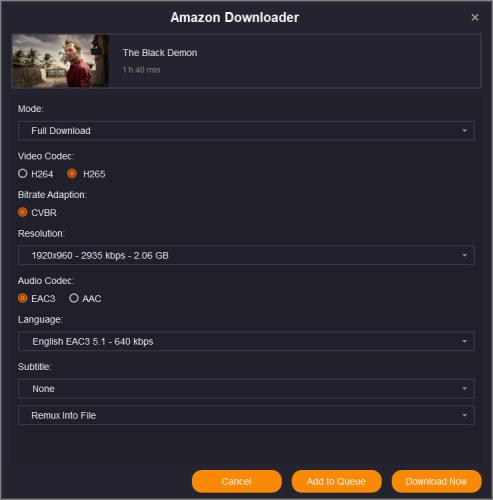
Task: Open the Remux Into File dropdown
Action: click(246, 415)
